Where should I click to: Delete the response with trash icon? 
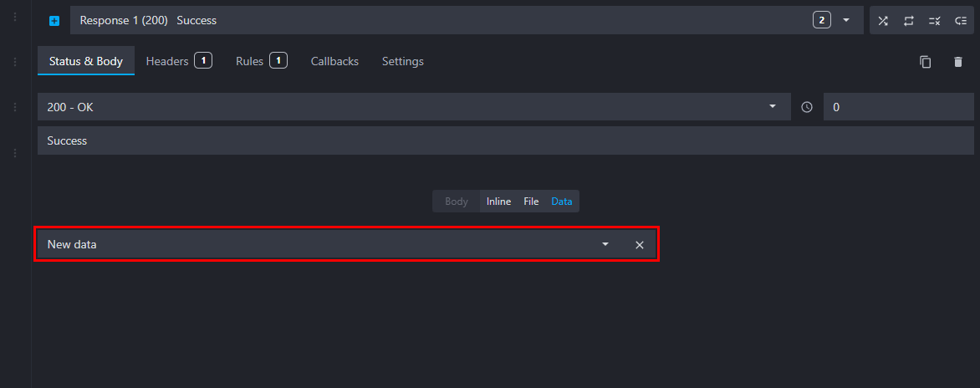coord(958,62)
